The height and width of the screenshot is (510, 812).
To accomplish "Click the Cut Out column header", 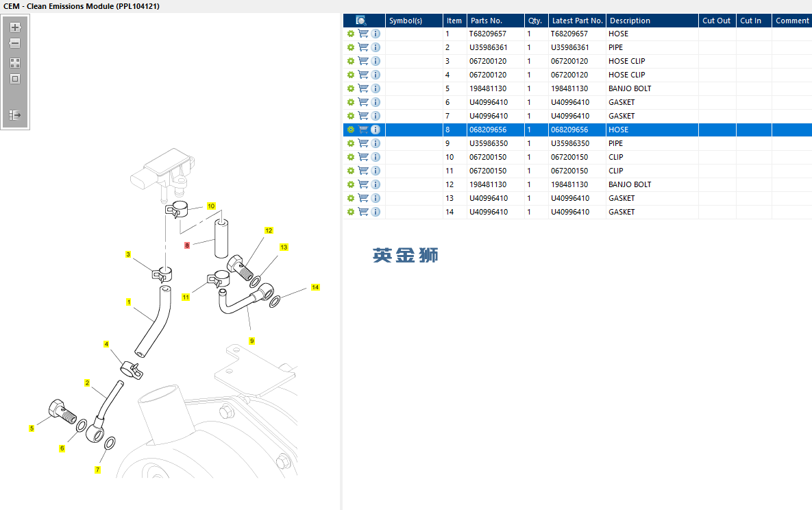I will 717,21.
